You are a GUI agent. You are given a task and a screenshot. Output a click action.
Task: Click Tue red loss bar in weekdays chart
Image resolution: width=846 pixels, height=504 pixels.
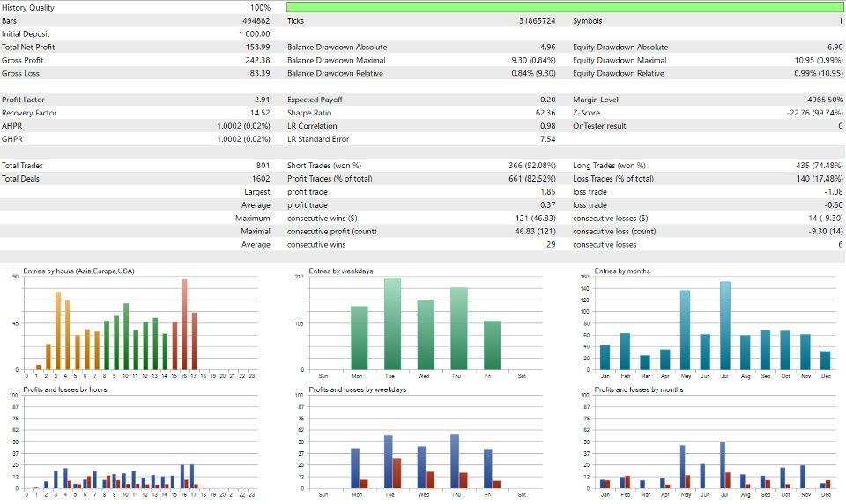397,474
